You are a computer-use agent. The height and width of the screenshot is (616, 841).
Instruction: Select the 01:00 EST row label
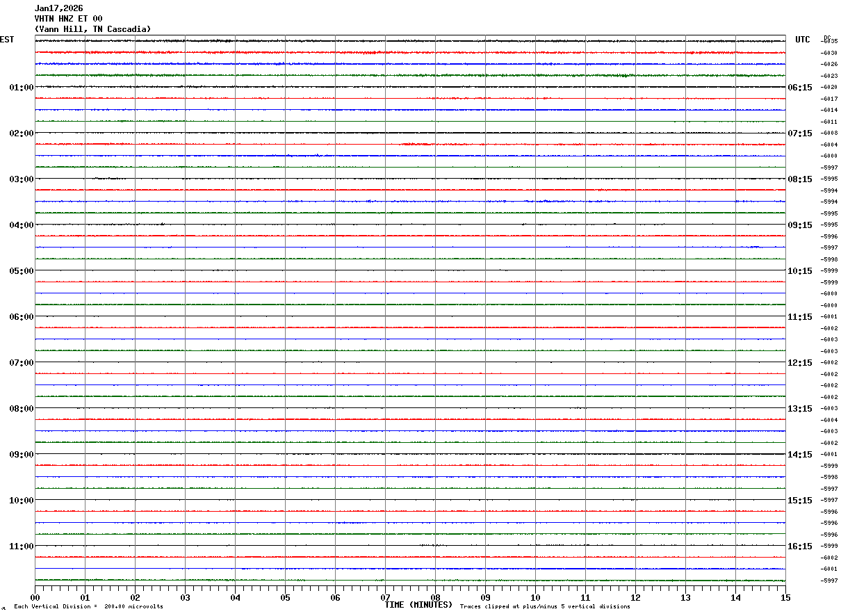pyautogui.click(x=21, y=87)
